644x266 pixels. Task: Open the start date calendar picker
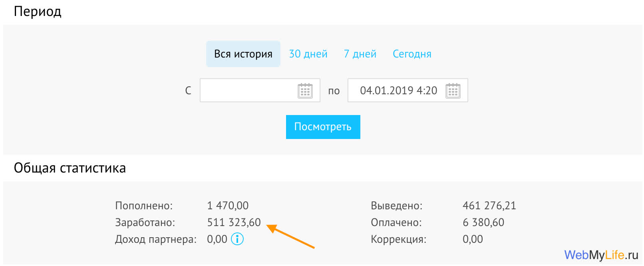[x=305, y=91]
